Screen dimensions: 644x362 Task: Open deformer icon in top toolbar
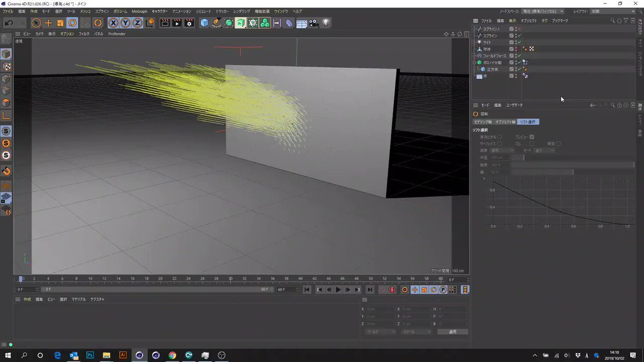pos(289,23)
